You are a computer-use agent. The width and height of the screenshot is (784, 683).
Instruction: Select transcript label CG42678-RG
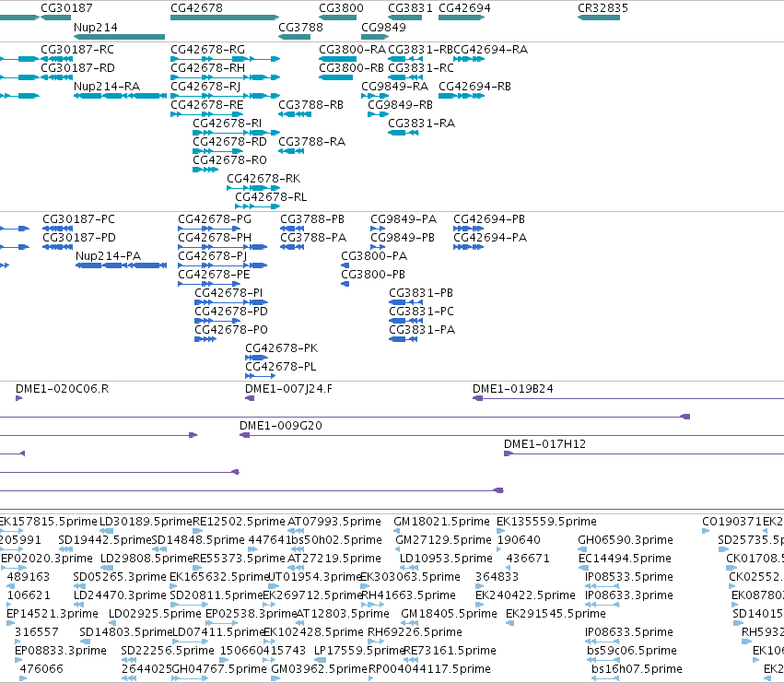point(207,50)
